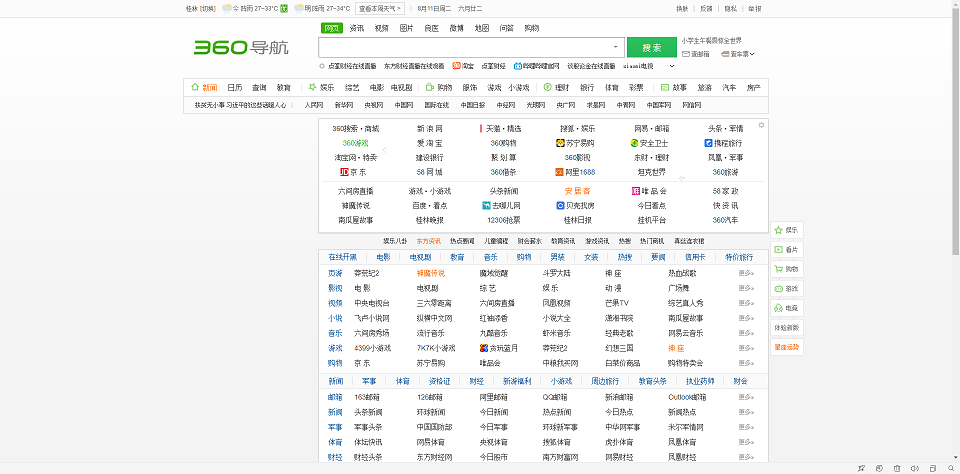Click the speaker icon in bottom status bar

(915, 468)
